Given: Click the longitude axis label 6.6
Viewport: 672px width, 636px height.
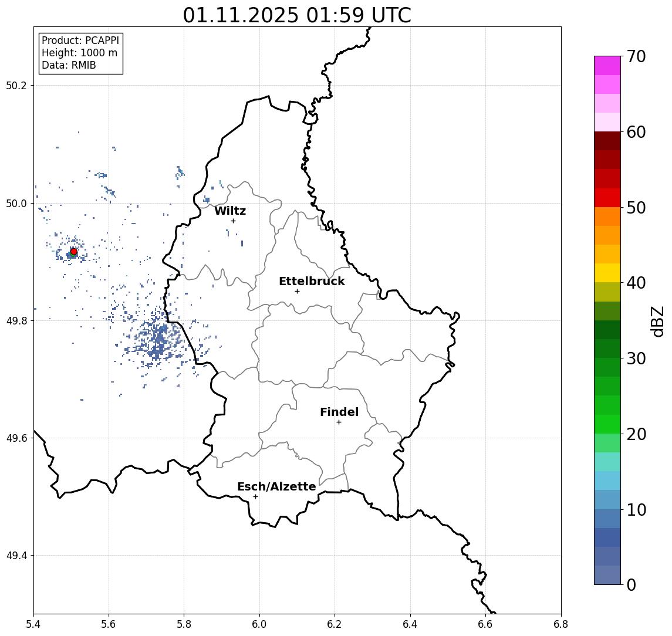Looking at the screenshot, I should click(485, 624).
